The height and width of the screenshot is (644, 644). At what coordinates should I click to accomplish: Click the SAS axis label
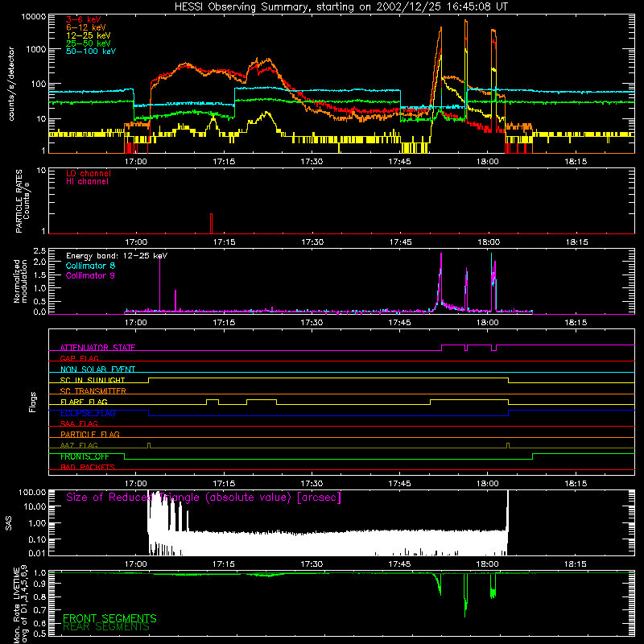[8, 523]
